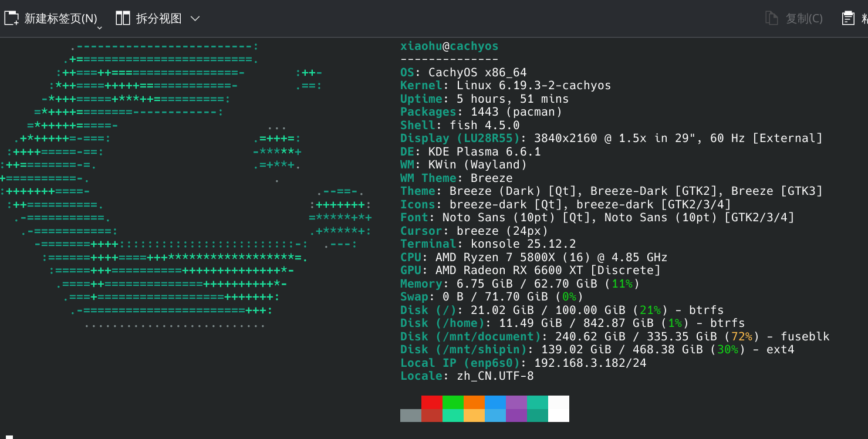Click the green "11%" memory percentage
The width and height of the screenshot is (868, 439).
(622, 284)
